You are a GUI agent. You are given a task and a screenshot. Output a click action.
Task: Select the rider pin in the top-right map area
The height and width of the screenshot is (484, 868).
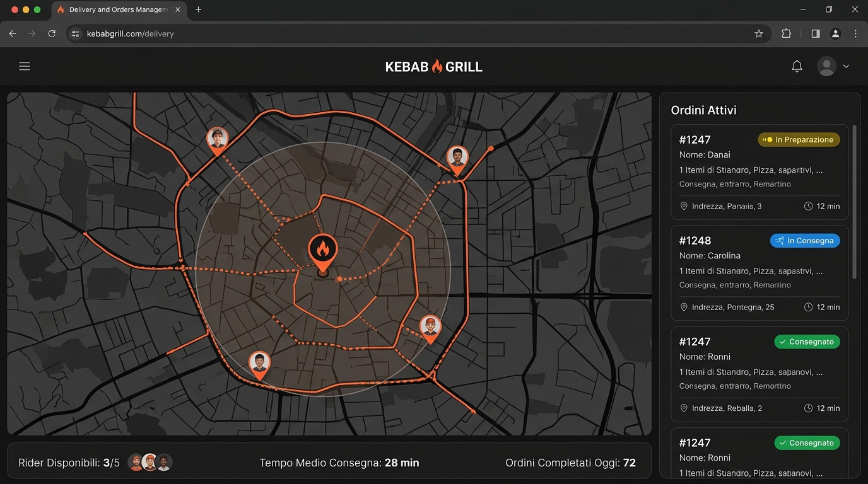(x=457, y=158)
